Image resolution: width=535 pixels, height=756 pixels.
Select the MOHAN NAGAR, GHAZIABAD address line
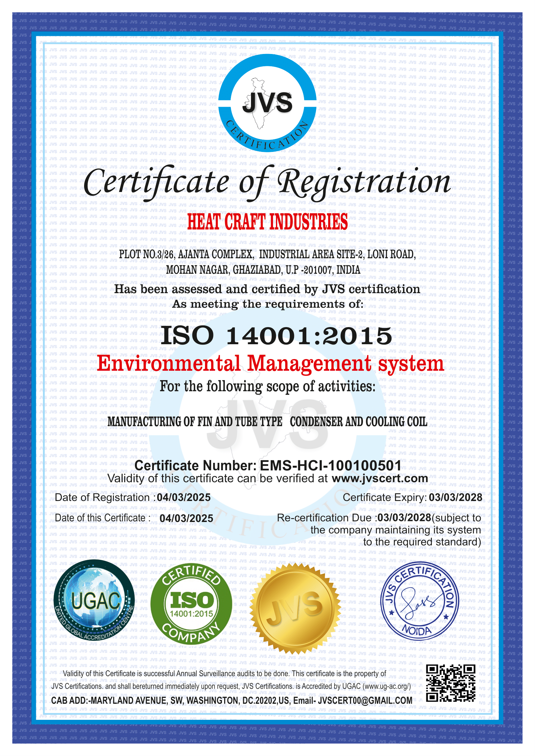click(x=263, y=270)
